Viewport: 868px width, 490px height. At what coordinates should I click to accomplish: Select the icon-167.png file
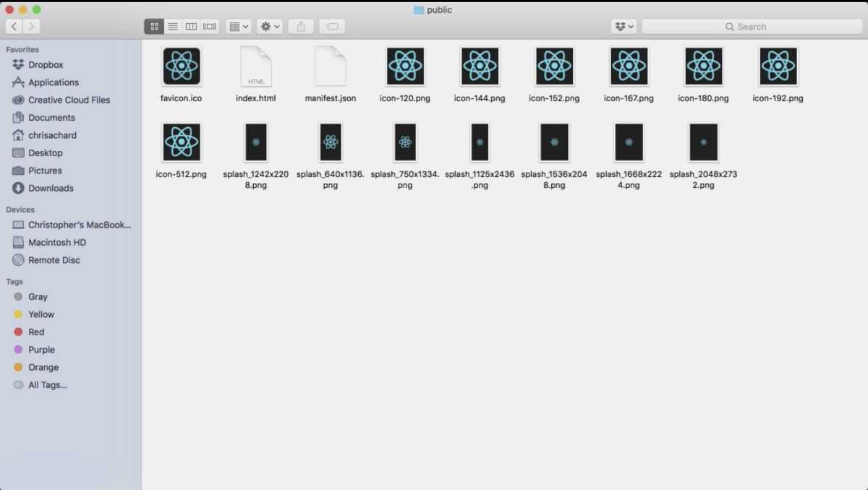click(629, 66)
